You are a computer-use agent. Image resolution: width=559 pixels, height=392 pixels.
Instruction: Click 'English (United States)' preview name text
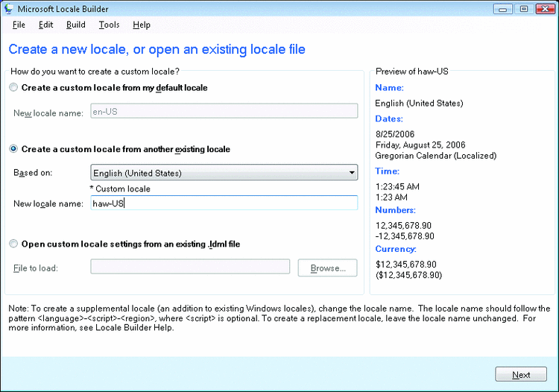tap(419, 104)
